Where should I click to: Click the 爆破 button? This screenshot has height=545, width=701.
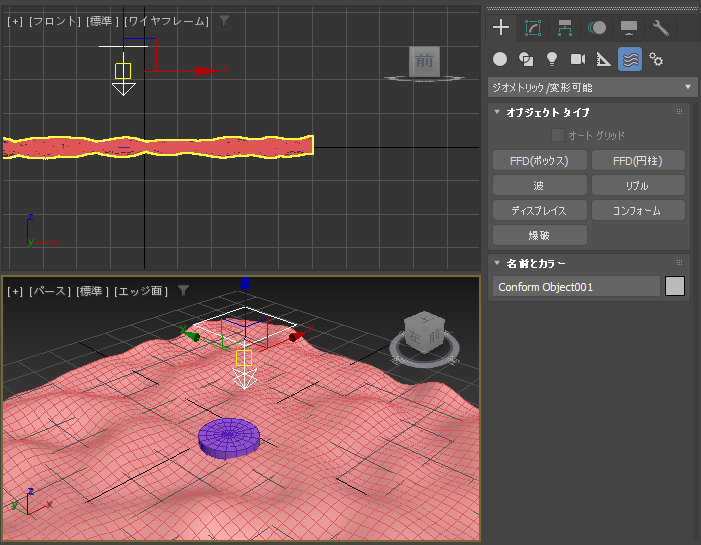pyautogui.click(x=540, y=236)
